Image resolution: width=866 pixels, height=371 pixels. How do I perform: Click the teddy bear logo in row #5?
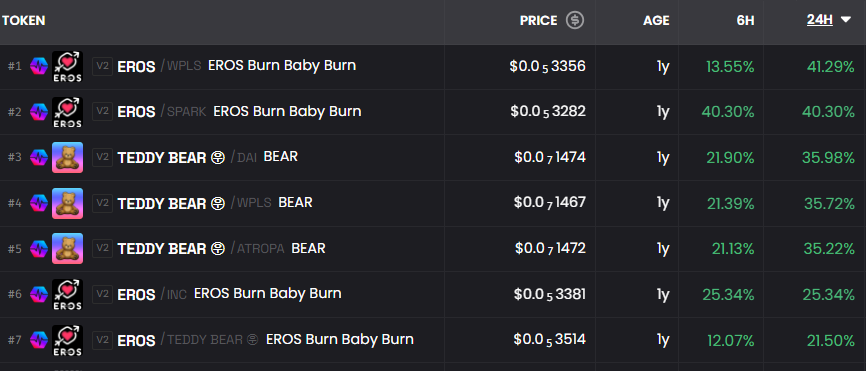(67, 248)
